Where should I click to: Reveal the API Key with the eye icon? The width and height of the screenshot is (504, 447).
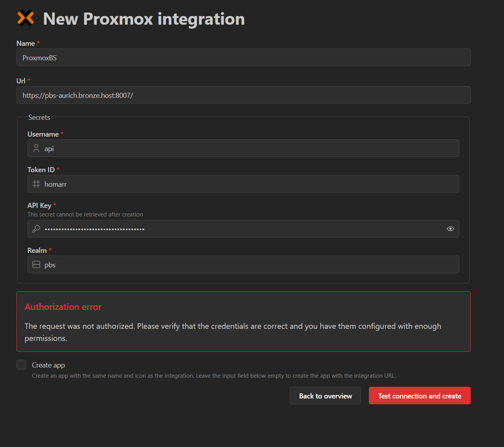click(450, 229)
